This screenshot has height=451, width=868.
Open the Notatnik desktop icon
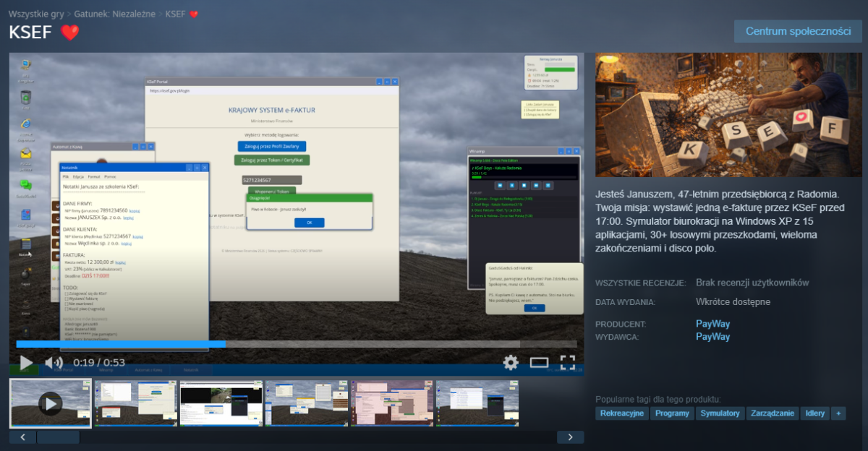(x=25, y=246)
